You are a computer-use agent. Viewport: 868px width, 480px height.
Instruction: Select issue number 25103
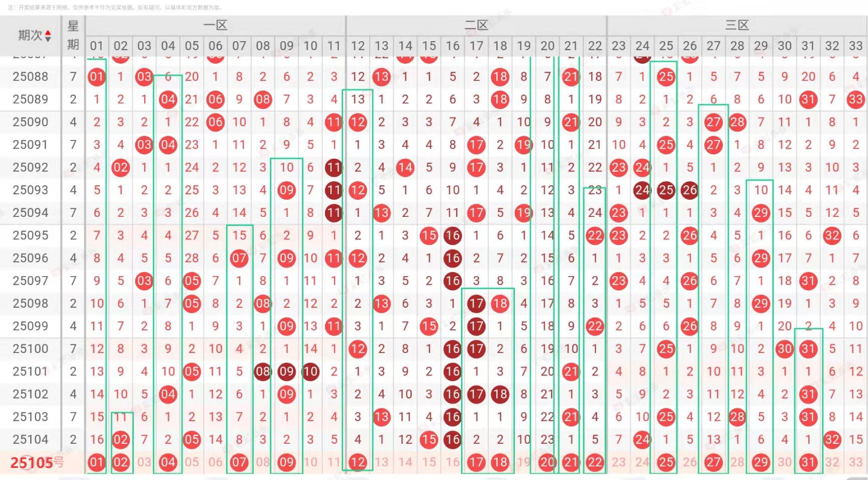pyautogui.click(x=31, y=417)
